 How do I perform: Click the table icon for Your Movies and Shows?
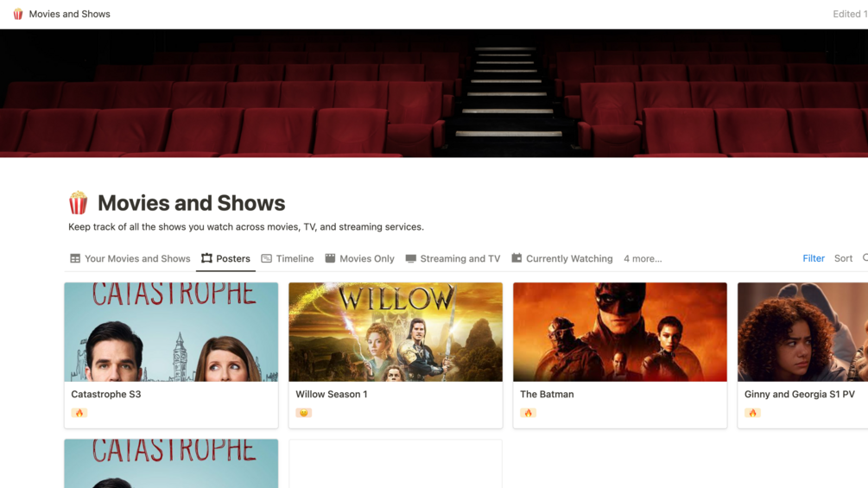coord(75,258)
